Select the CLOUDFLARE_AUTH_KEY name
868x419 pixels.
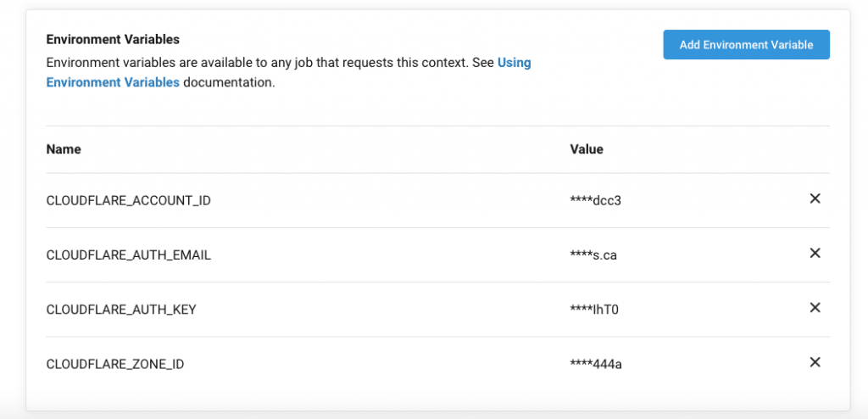coord(121,310)
